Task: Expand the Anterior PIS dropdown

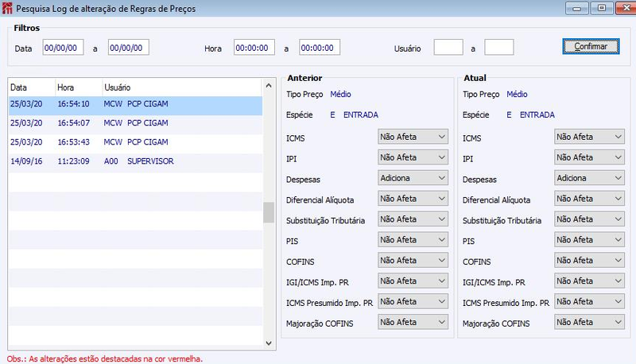Action: pos(413,240)
